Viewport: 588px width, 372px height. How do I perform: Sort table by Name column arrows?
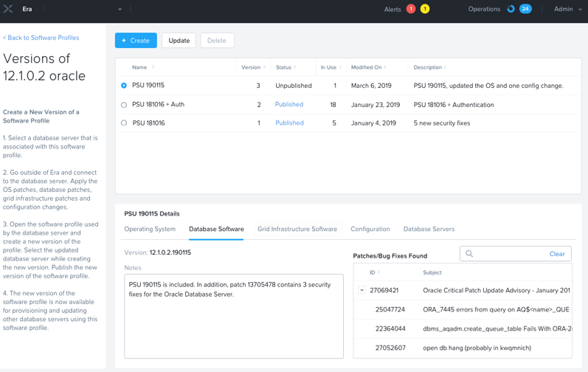pos(153,67)
